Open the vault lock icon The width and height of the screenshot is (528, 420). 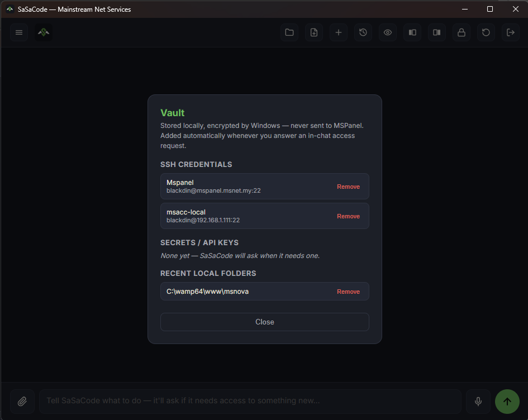tap(462, 32)
